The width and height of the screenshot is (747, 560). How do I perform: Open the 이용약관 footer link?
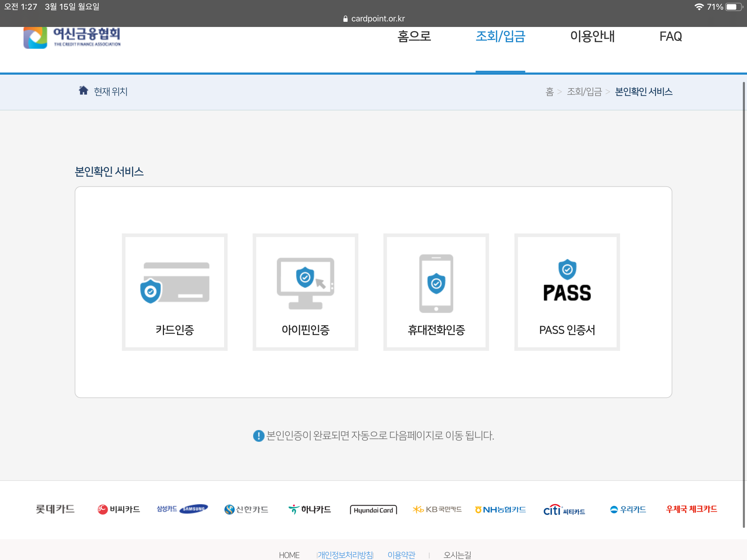click(401, 554)
